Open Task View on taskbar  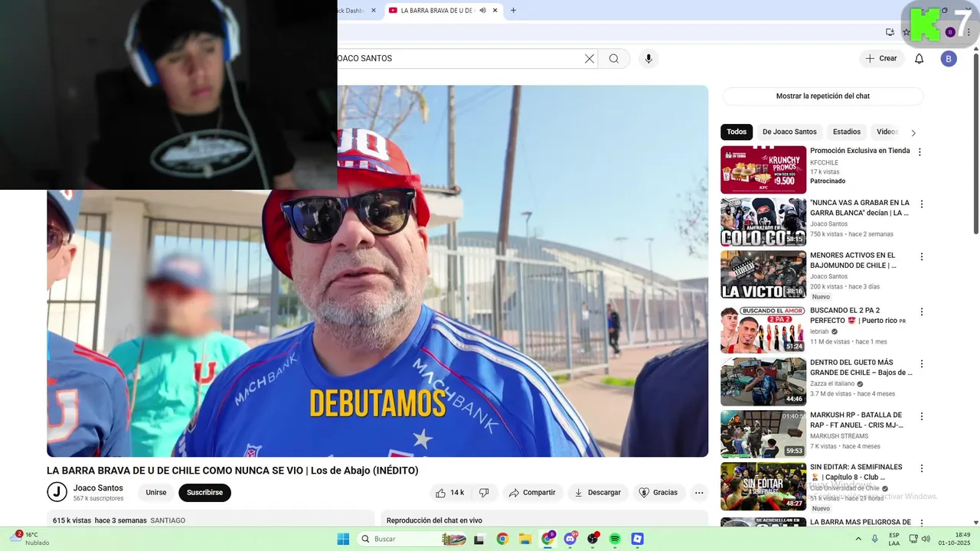(x=479, y=539)
